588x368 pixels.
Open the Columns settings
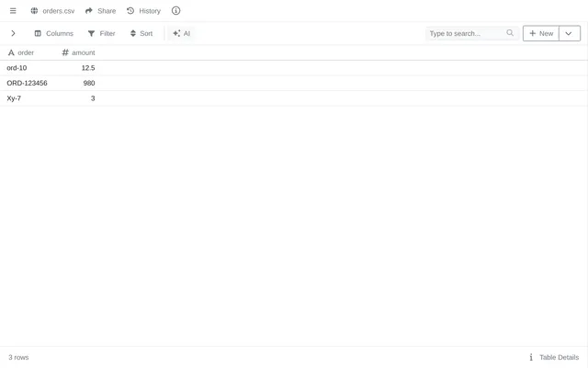tap(54, 33)
